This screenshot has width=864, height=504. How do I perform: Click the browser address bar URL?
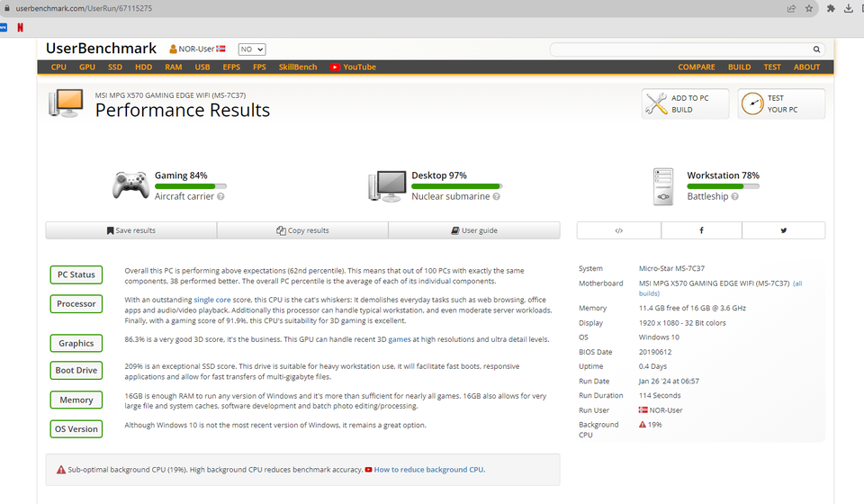[x=84, y=8]
